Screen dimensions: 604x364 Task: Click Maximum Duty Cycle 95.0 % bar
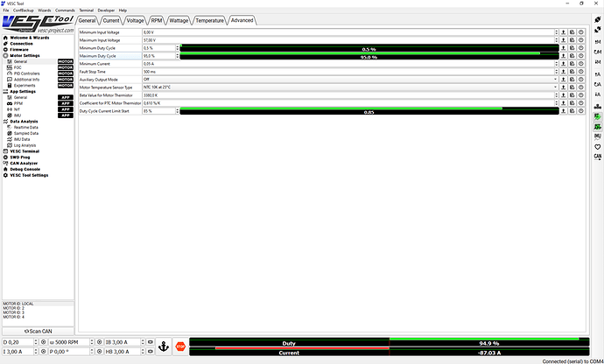(369, 56)
